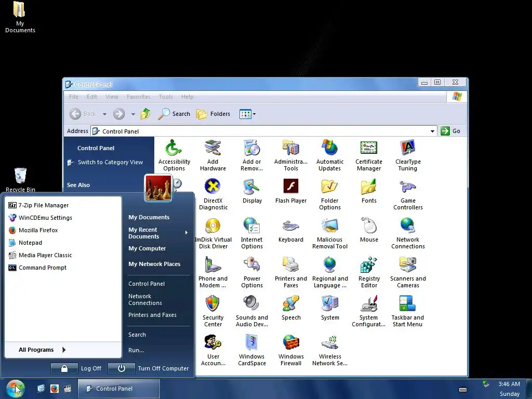Open Printers and Faxes icon in Control Panel grid
The image size is (532, 399).
(x=291, y=272)
